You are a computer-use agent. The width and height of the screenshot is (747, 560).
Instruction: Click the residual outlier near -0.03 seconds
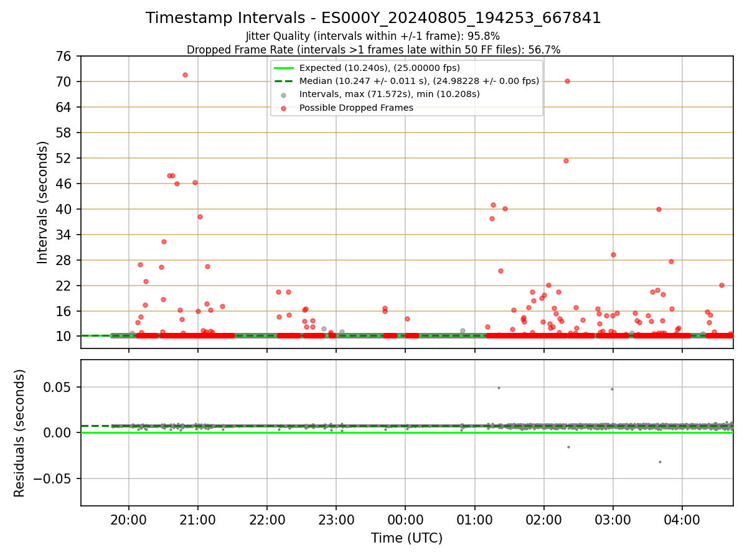(x=660, y=462)
